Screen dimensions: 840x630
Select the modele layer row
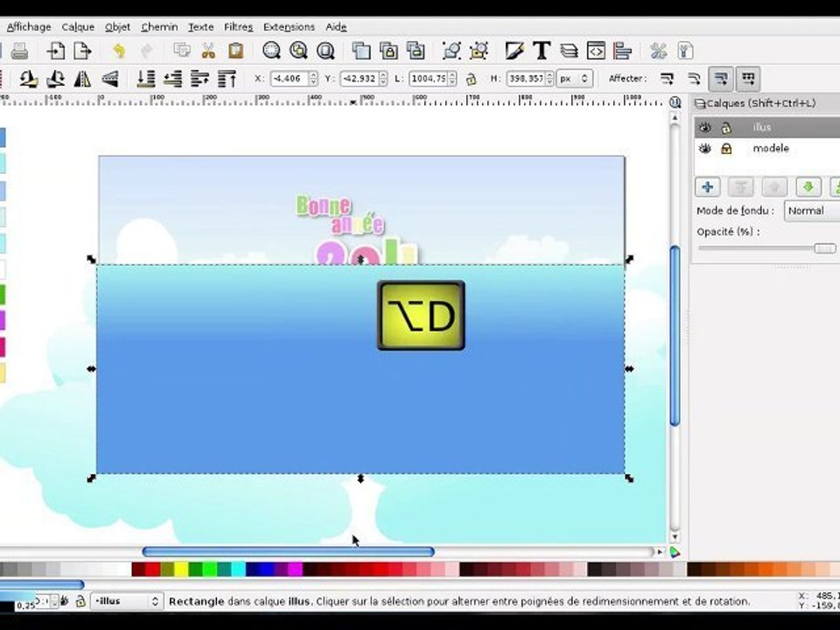coord(767,149)
